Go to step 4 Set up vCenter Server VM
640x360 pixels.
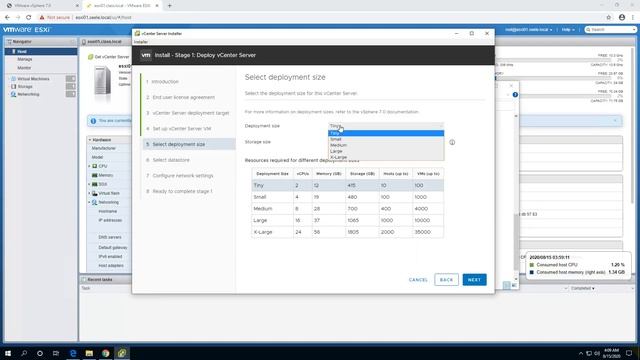[179, 129]
